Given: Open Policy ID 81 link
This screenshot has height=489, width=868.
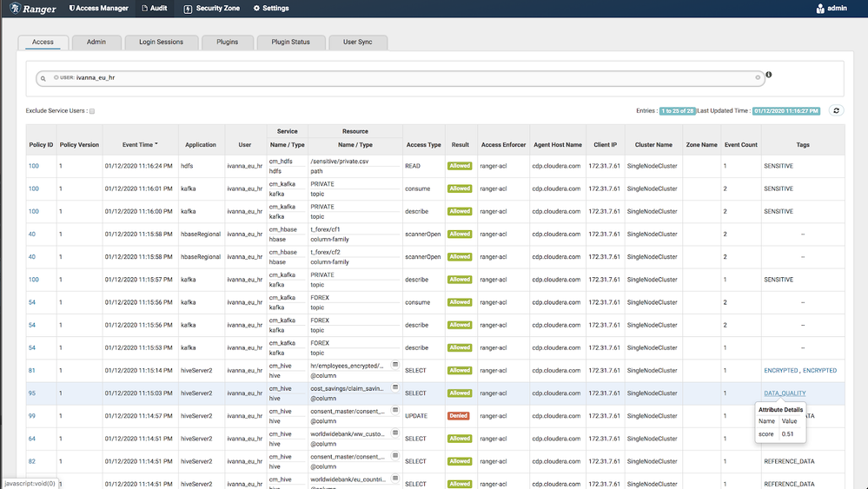Looking at the screenshot, I should [x=32, y=371].
